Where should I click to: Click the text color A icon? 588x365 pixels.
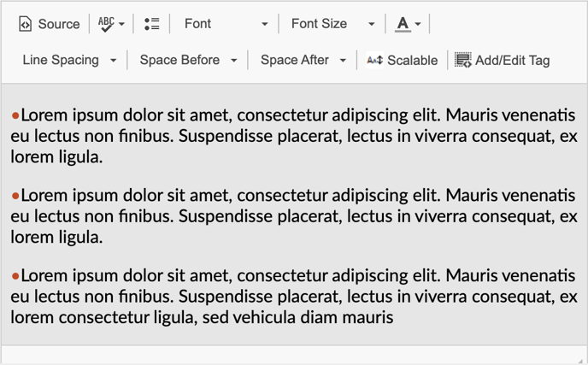(x=403, y=24)
